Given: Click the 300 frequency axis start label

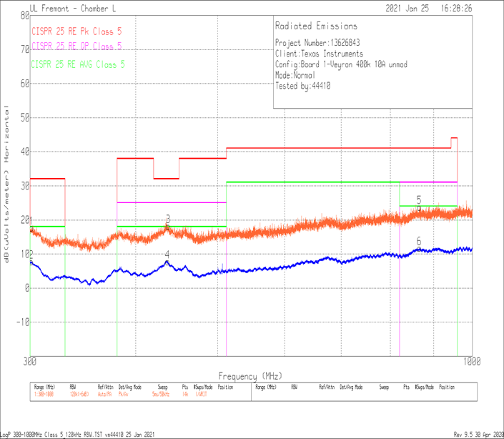Looking at the screenshot, I should click(x=30, y=362).
